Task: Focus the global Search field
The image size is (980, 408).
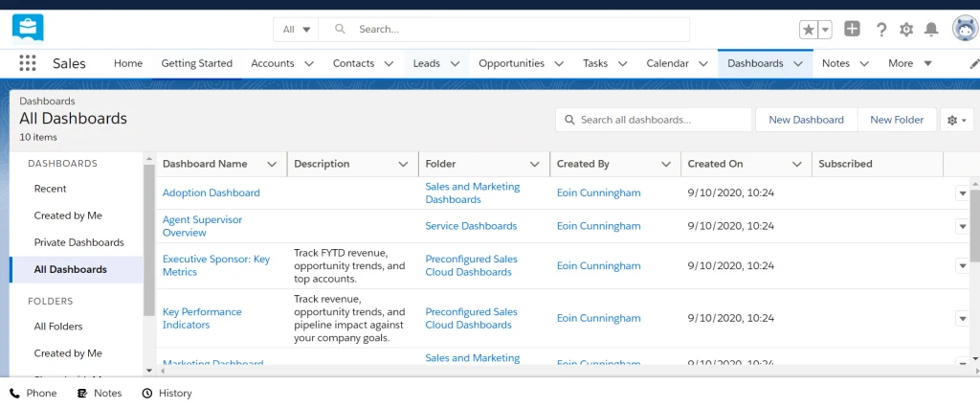Action: pyautogui.click(x=503, y=30)
